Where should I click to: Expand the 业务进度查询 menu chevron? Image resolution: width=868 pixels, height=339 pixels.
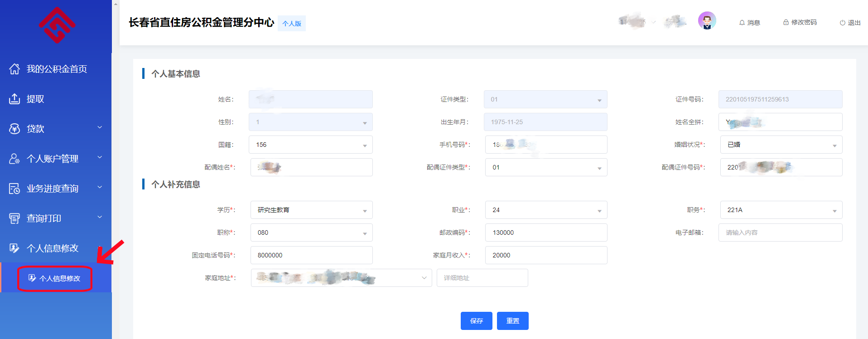pos(100,187)
